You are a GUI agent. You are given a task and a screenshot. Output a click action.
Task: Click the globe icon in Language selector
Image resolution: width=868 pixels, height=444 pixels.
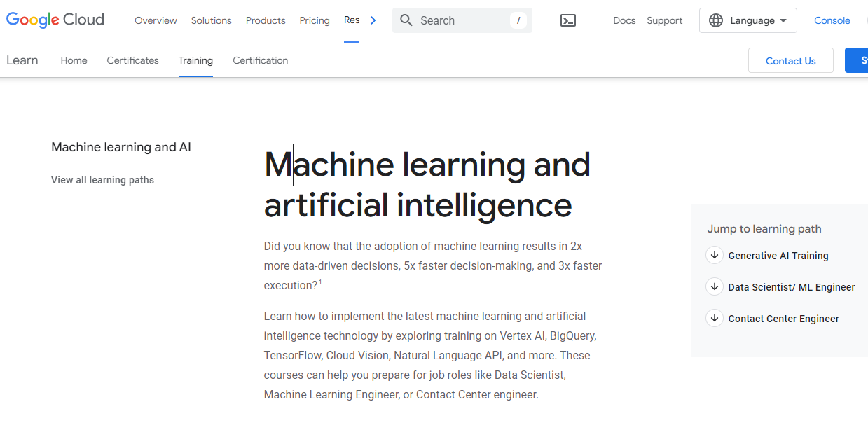[716, 21]
